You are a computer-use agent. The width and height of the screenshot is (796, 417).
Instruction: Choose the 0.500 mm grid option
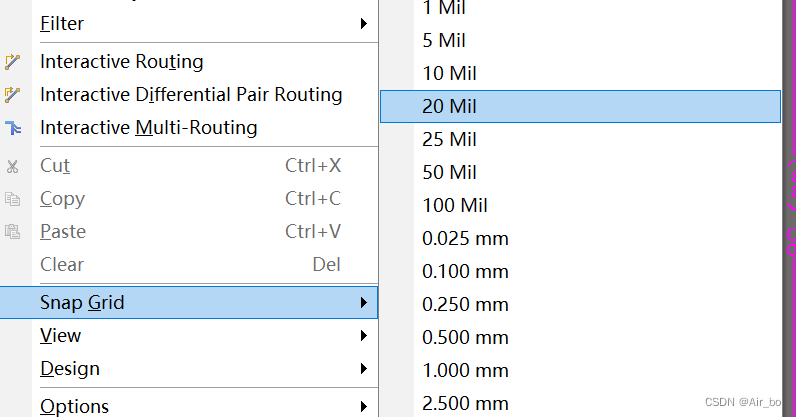[465, 337]
